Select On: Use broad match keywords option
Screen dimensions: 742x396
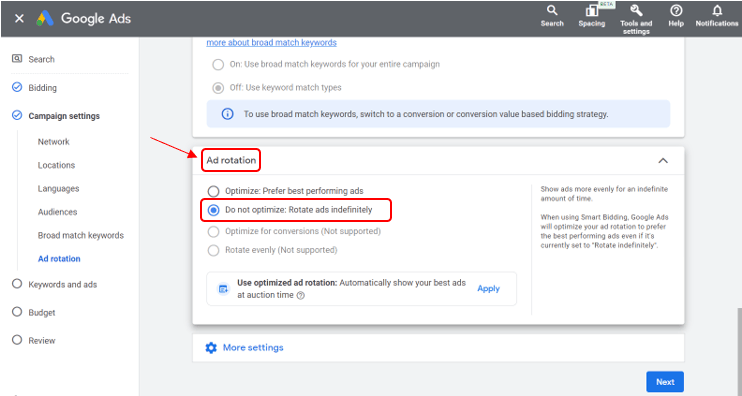(x=218, y=64)
